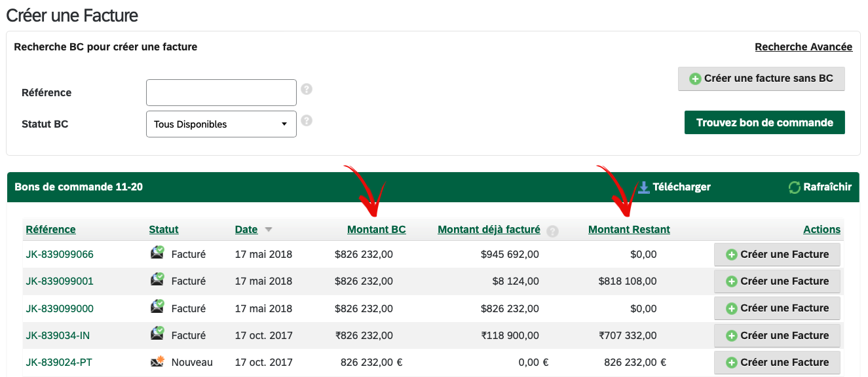Open Recherche Avancée link

pyautogui.click(x=803, y=47)
